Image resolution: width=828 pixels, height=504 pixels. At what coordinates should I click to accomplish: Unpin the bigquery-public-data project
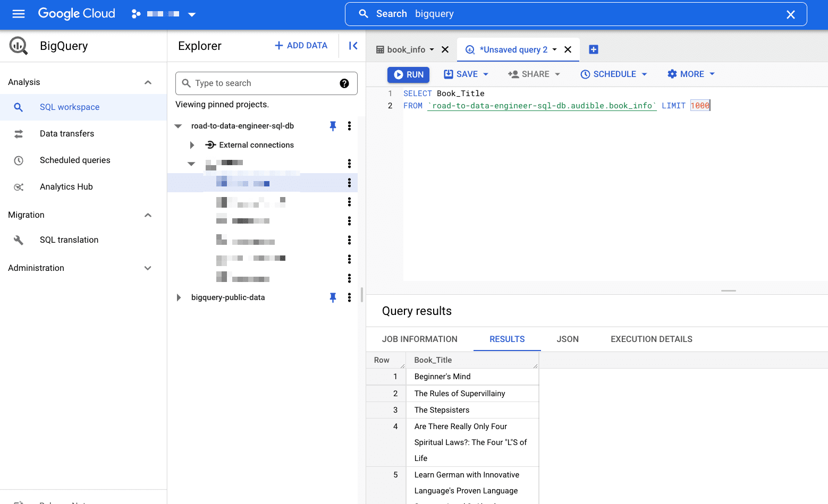[333, 297]
